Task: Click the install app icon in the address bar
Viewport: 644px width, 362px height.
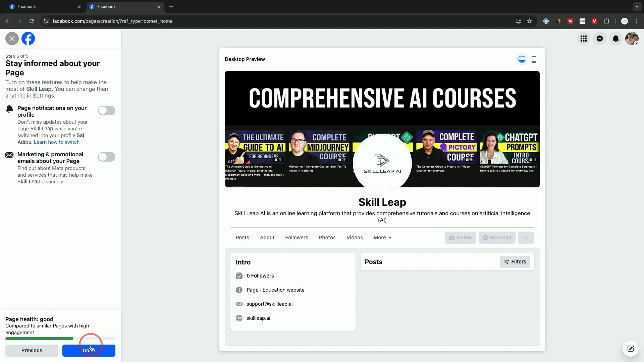Action: coord(519,21)
